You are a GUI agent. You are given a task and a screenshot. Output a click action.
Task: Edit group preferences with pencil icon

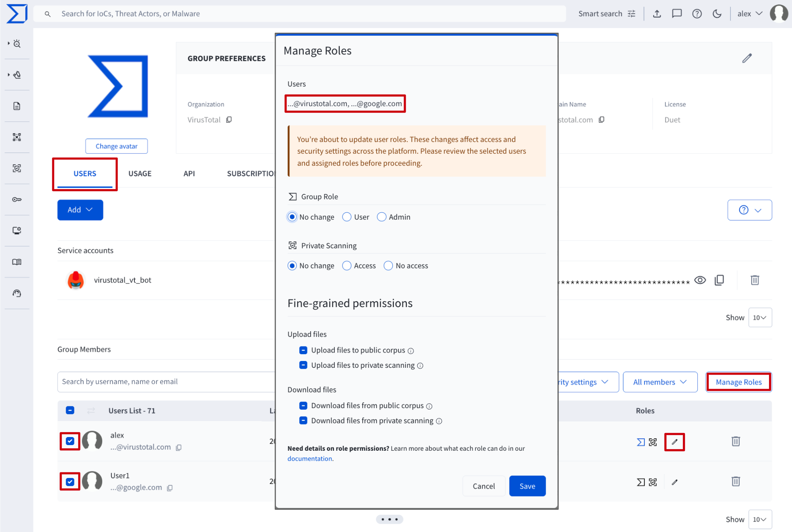coord(747,58)
